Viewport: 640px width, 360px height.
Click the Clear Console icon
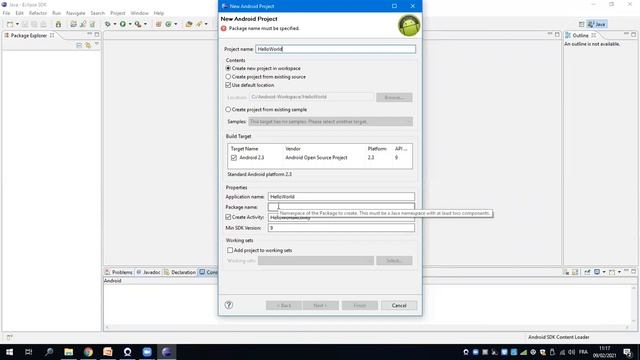click(567, 272)
